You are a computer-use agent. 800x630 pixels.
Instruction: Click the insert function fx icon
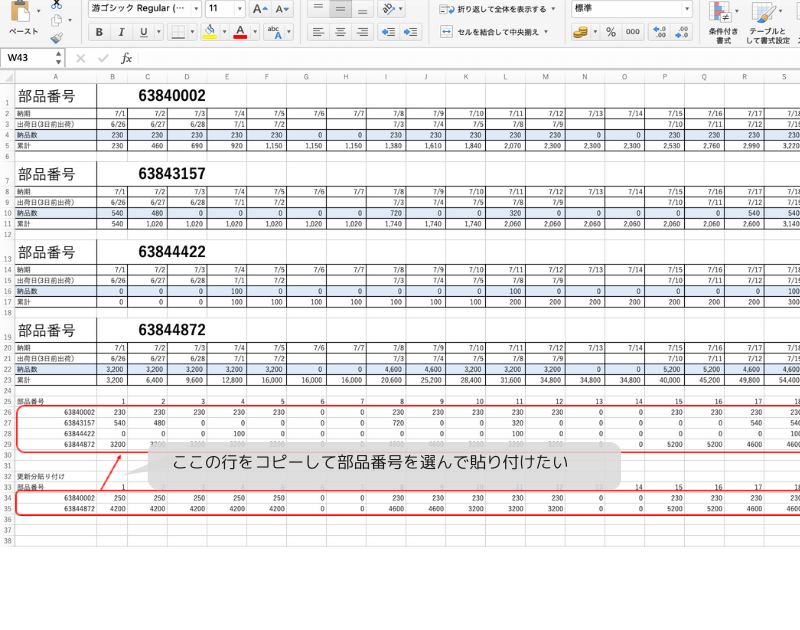click(126, 58)
